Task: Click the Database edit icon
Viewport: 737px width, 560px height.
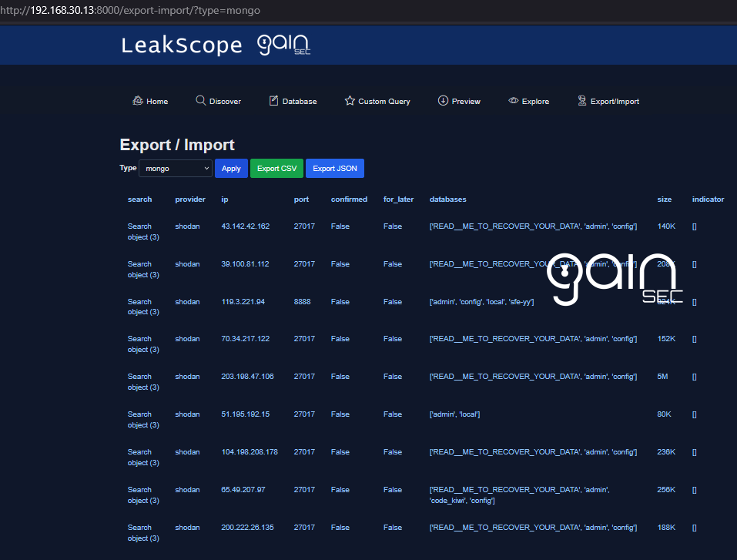Action: pos(273,101)
